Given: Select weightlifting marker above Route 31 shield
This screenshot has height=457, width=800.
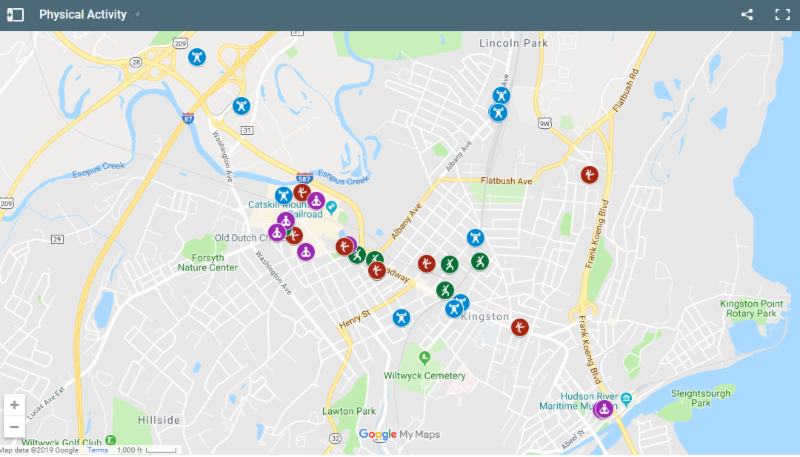Looking at the screenshot, I should 241,106.
